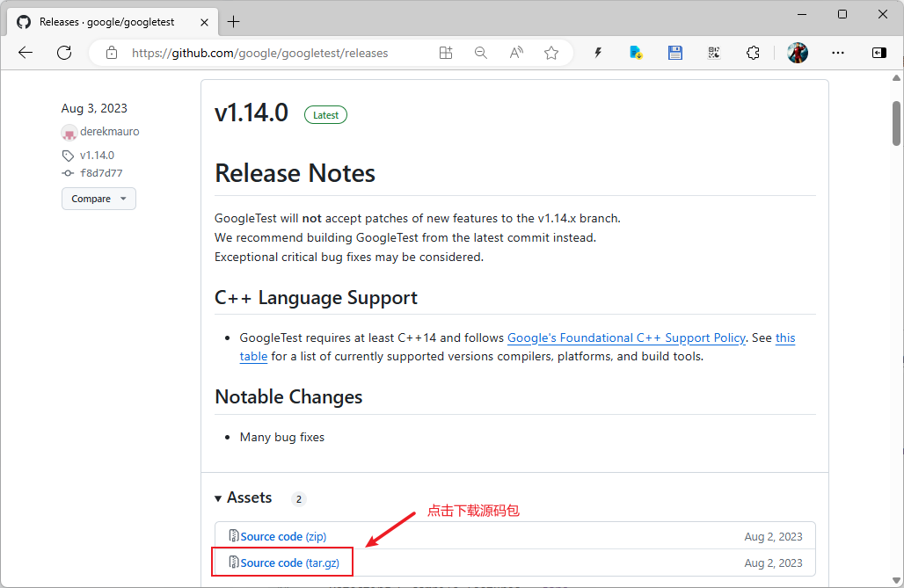Click the derekmauro author link
This screenshot has width=904, height=588.
109,132
